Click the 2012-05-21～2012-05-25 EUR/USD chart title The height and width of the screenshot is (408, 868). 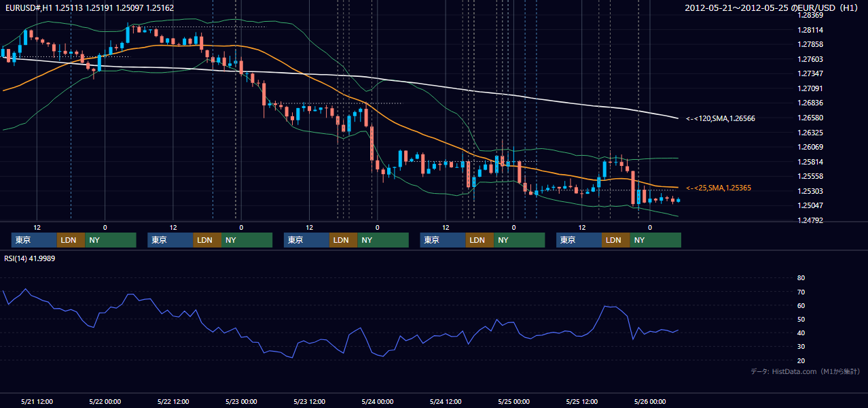(772, 7)
